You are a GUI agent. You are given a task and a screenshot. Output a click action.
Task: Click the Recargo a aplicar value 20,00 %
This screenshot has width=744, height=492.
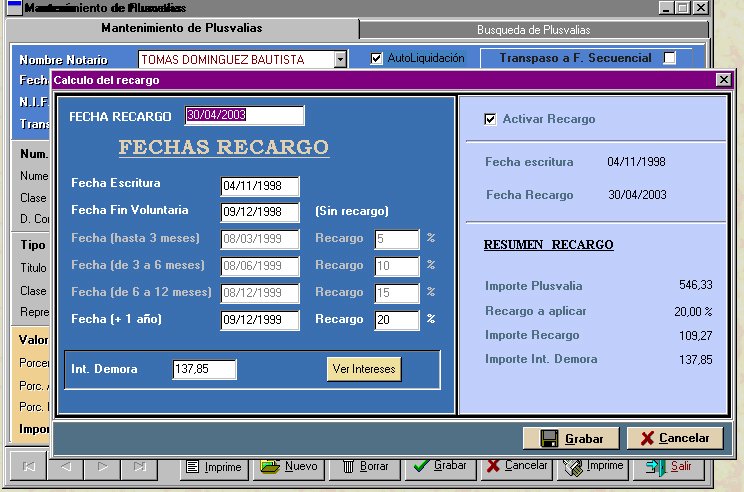tap(693, 312)
